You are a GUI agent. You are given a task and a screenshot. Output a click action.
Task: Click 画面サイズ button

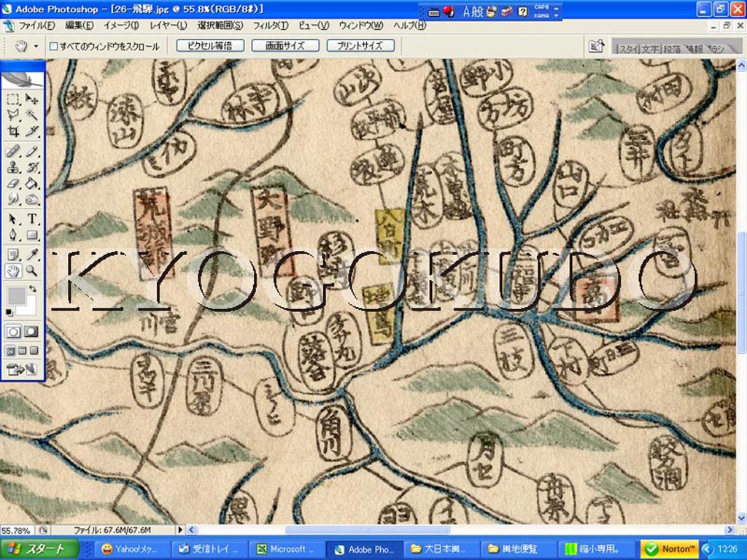tap(285, 46)
